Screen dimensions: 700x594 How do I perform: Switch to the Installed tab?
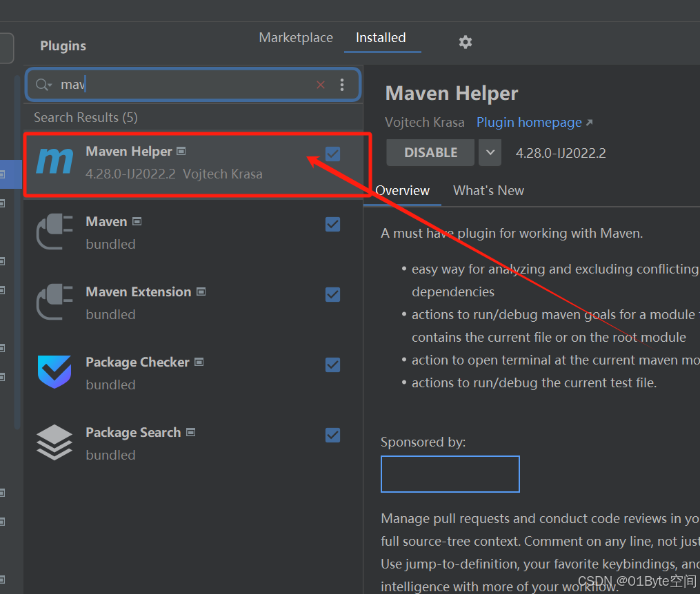point(381,37)
